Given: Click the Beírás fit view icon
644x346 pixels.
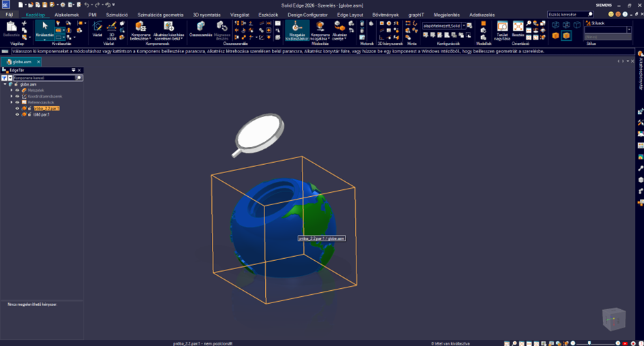Looking at the screenshot, I should [x=518, y=29].
